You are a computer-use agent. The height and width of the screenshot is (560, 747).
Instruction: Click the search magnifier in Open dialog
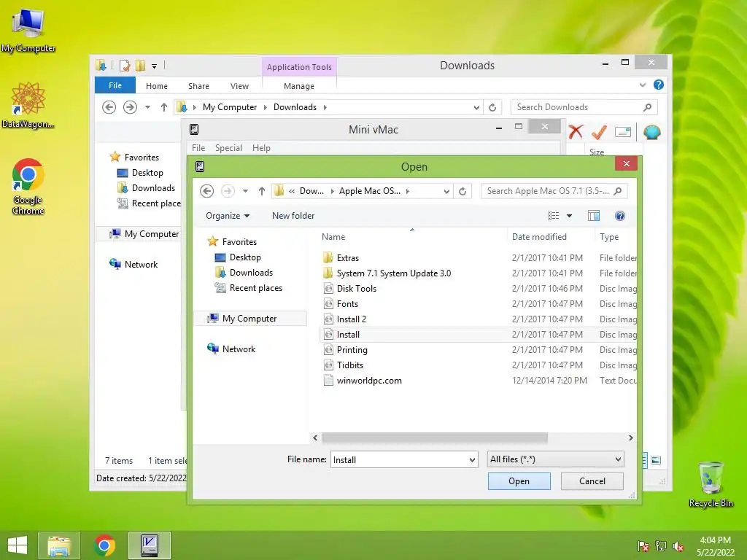click(617, 191)
